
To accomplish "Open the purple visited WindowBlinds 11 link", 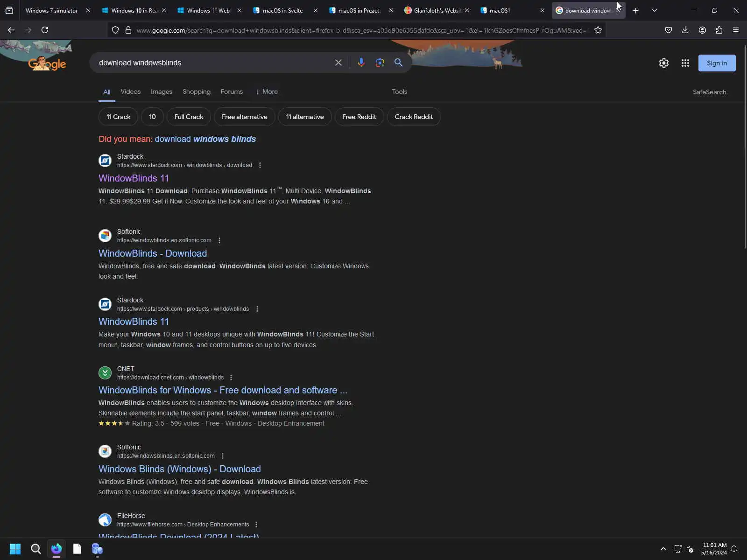I will pyautogui.click(x=134, y=178).
